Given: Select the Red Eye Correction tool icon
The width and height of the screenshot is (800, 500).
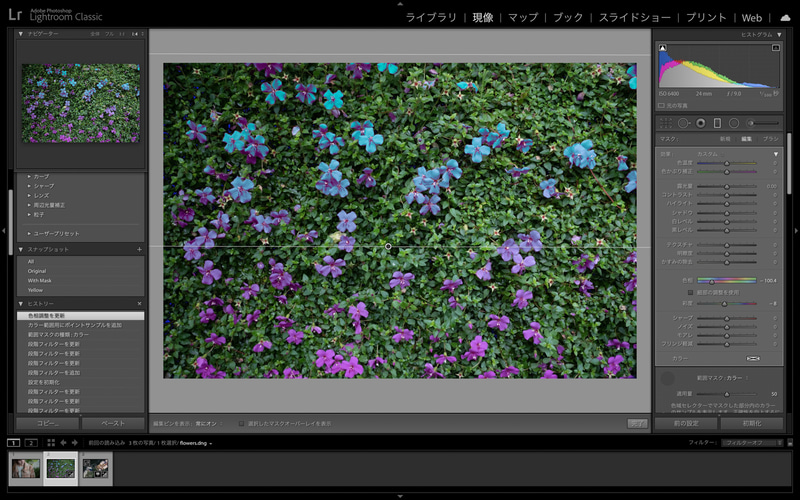Looking at the screenshot, I should pyautogui.click(x=701, y=123).
